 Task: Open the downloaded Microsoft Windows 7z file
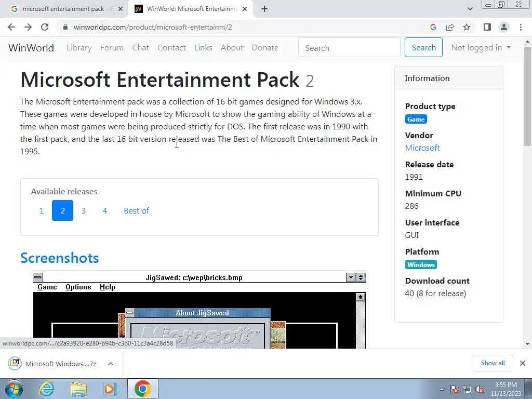coord(53,364)
